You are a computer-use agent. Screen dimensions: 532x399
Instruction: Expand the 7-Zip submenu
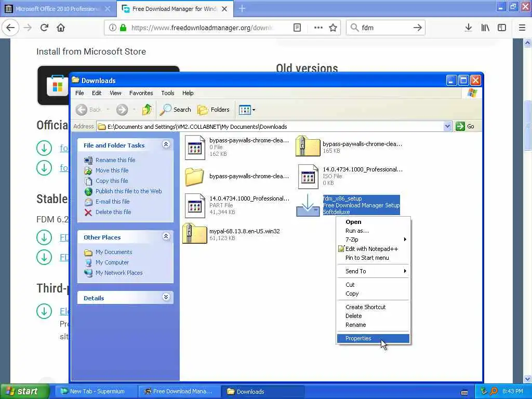pos(373,240)
